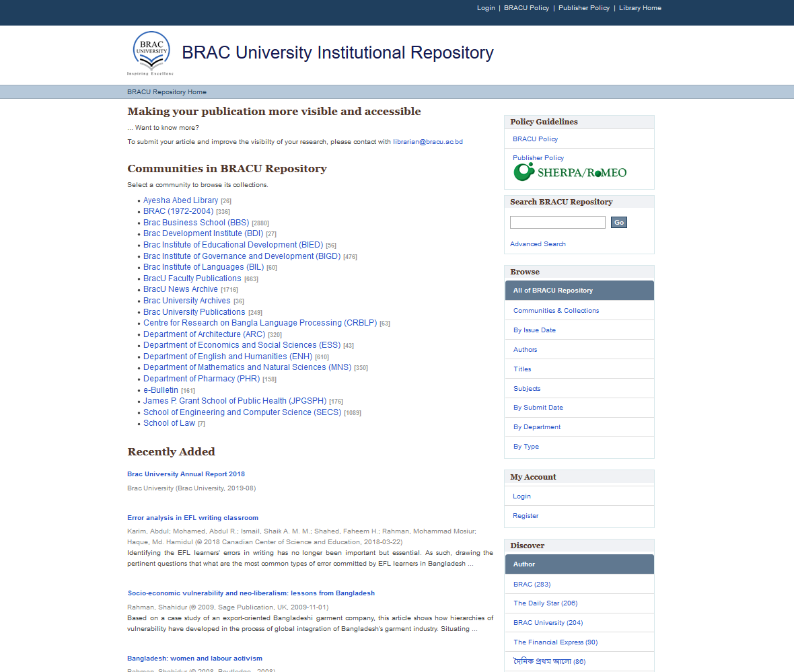Viewport: 794px width, 672px height.
Task: Open the BRAC (1972-2004) community
Action: tap(178, 211)
